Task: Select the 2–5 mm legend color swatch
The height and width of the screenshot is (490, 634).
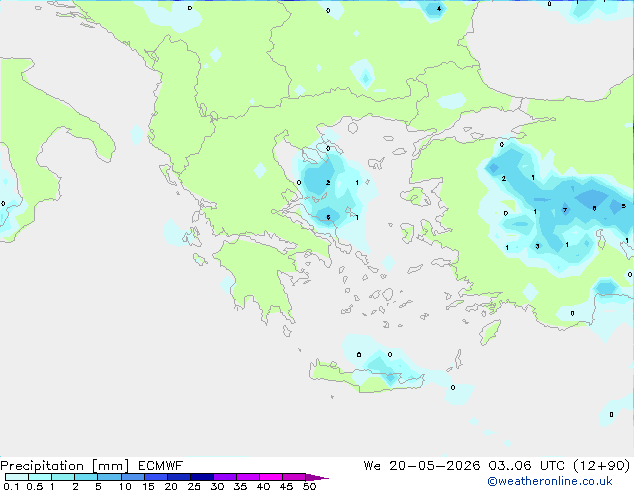Action: click(x=86, y=477)
